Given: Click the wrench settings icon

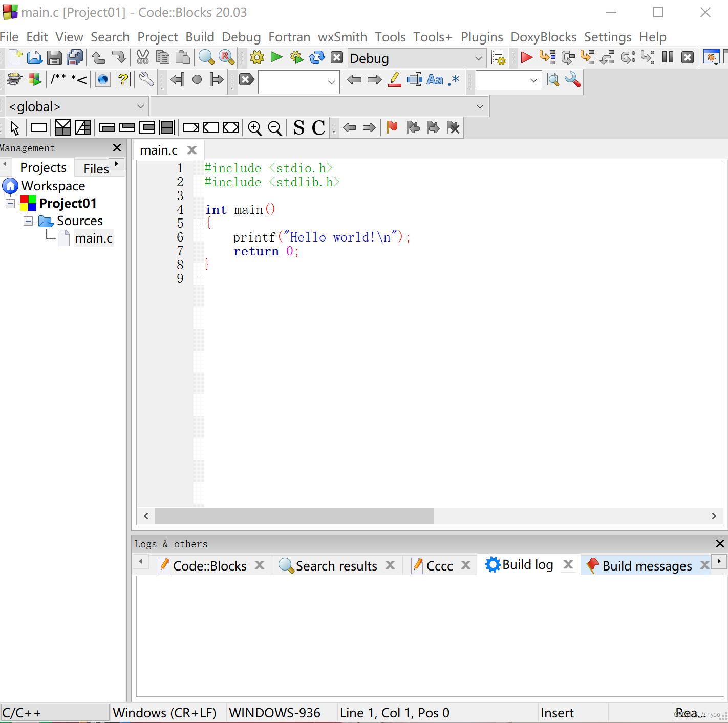Looking at the screenshot, I should pyautogui.click(x=572, y=80).
